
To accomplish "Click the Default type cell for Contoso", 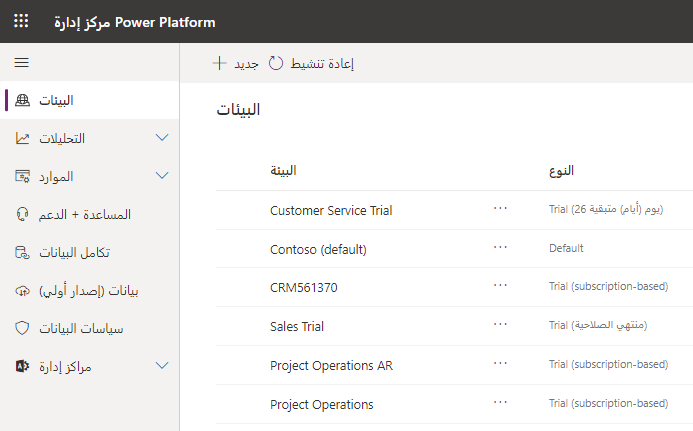I will [566, 248].
